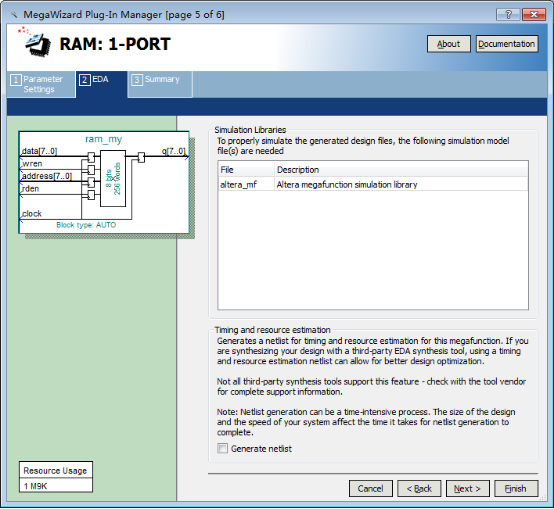The height and width of the screenshot is (509, 554).
Task: Cancel the MegaWizard dialog
Action: 371,489
